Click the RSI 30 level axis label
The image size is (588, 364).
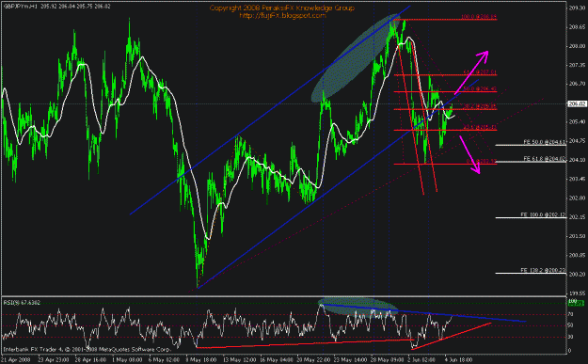click(x=571, y=337)
